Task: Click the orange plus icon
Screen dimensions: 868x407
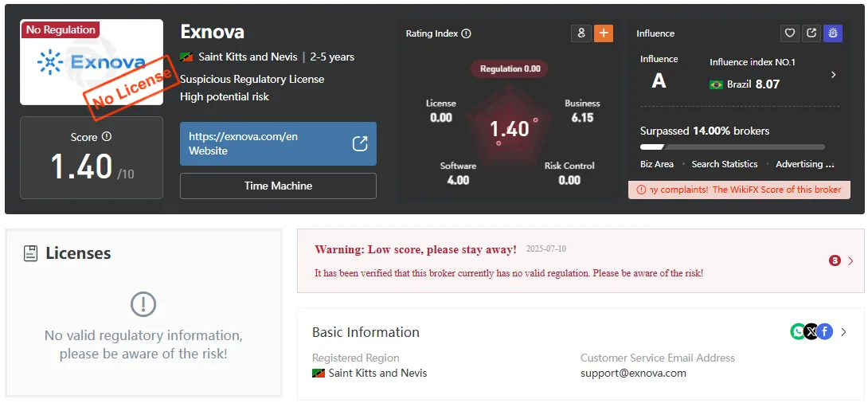Action: click(604, 33)
